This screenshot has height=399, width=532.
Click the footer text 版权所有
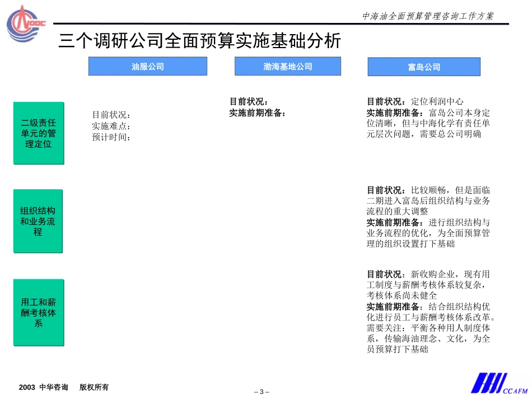point(94,387)
